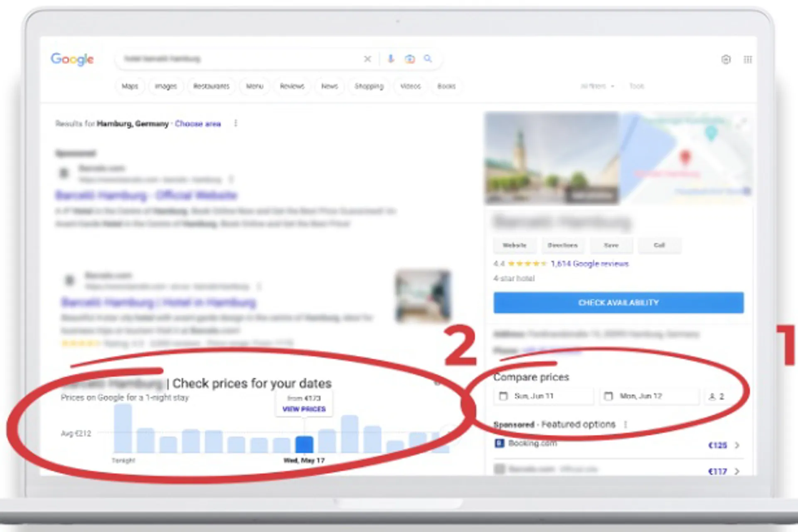The image size is (798, 532).
Task: Expand the All filters dropdown
Action: [597, 86]
